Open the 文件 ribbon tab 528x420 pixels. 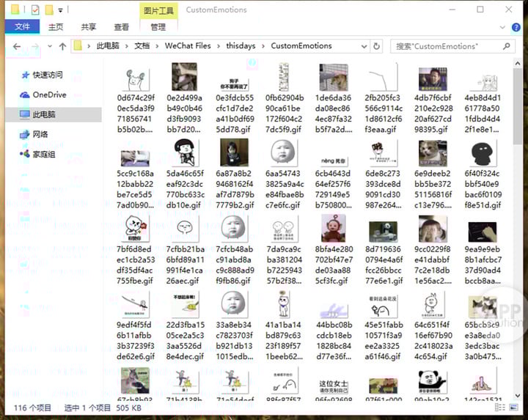point(22,26)
